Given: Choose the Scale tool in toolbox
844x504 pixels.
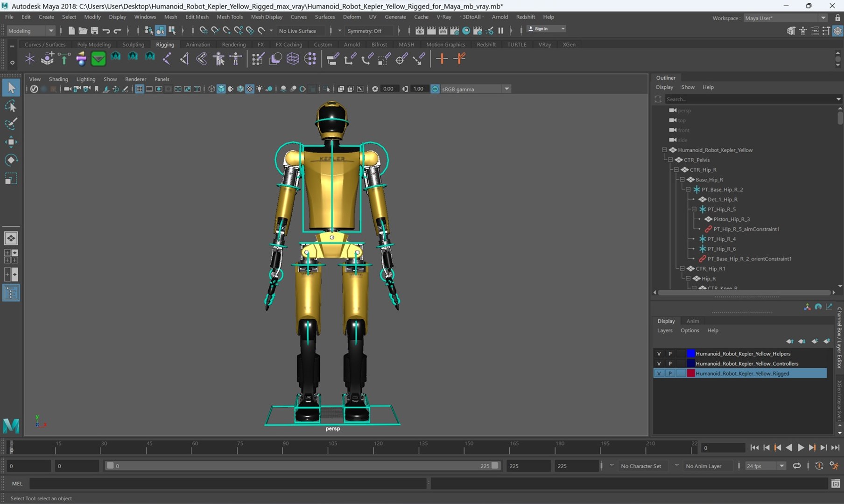Looking at the screenshot, I should [11, 178].
